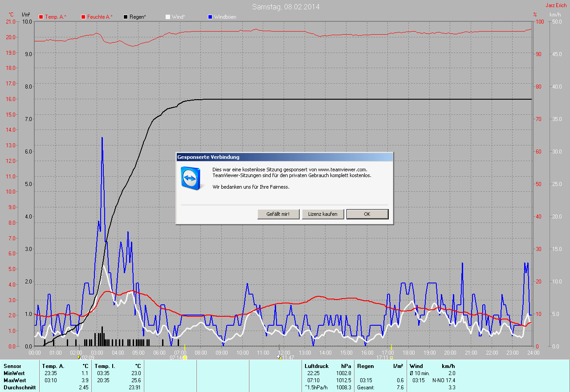Click the yellow arrow marker at 02:09

pyautogui.click(x=79, y=357)
